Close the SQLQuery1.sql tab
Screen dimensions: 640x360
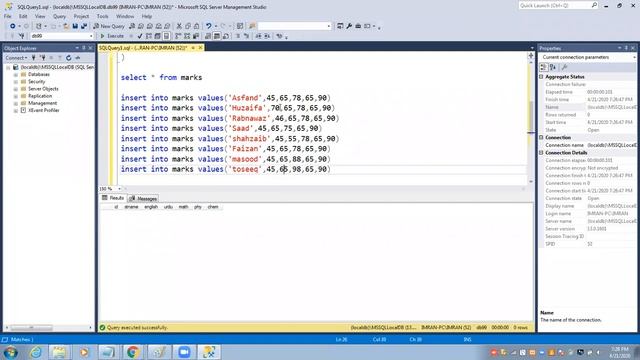click(x=200, y=48)
